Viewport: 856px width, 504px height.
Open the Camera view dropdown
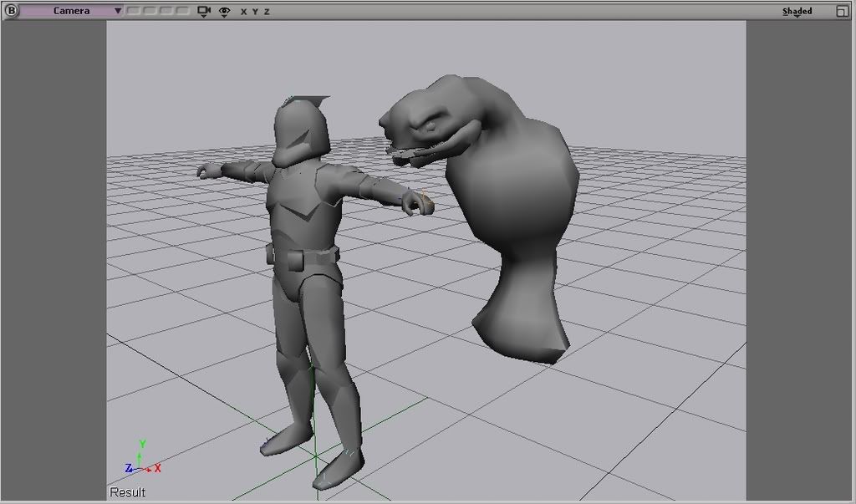pos(71,11)
